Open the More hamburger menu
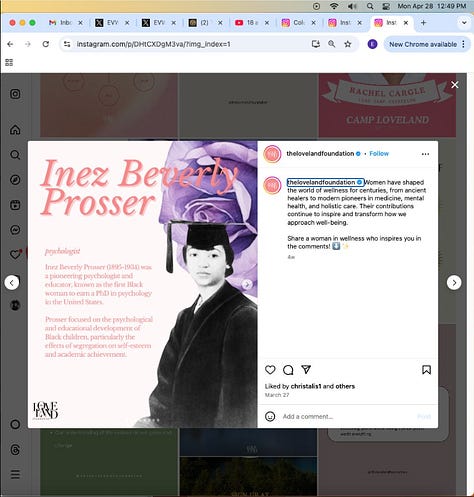 point(15,474)
